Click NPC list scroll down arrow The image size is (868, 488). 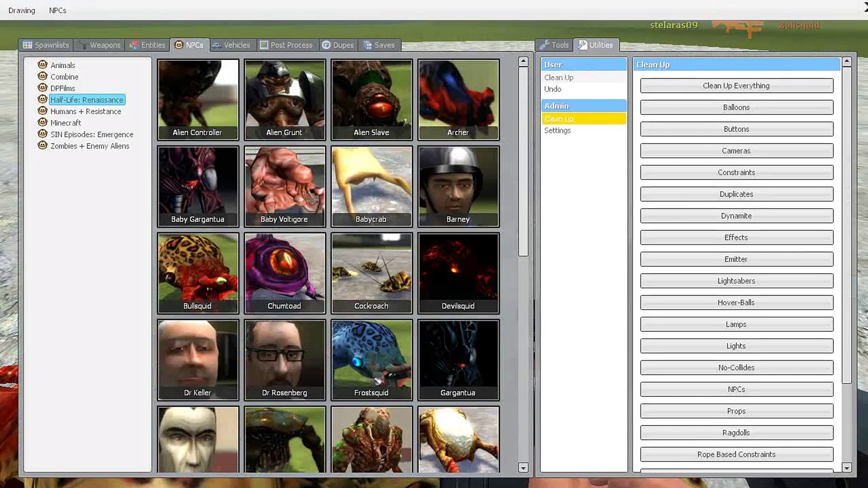(x=523, y=468)
